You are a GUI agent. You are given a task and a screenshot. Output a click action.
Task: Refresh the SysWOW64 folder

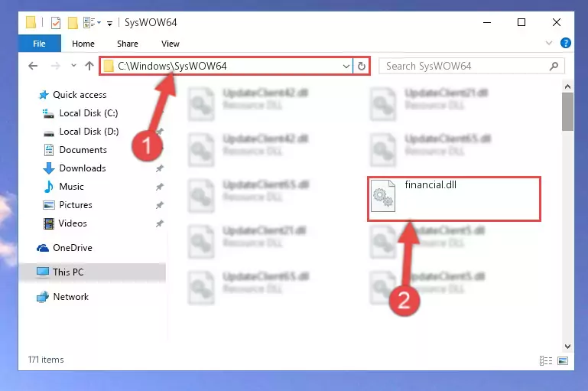click(361, 67)
